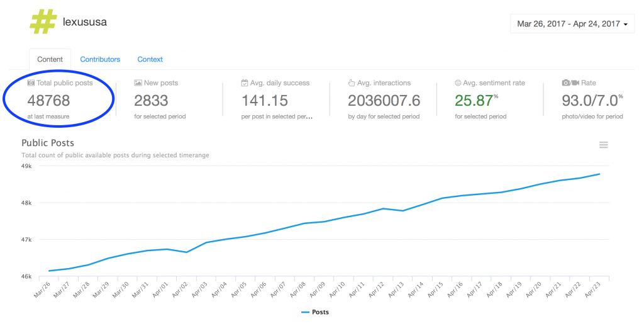Click the 'at last measure' caption
Viewport: 644px width, 326px height.
point(48,116)
